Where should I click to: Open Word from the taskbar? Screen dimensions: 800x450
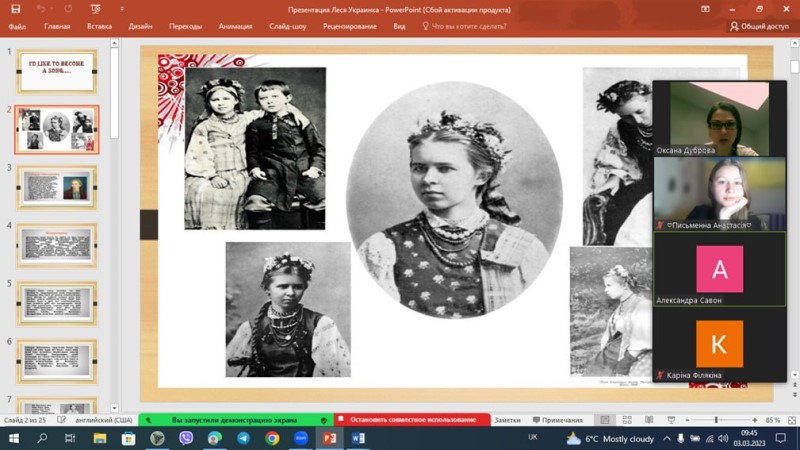(x=358, y=438)
